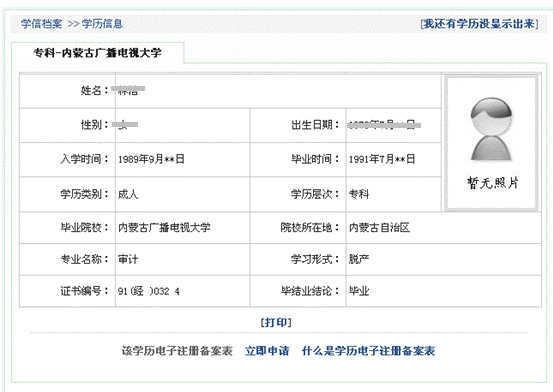Click the 性别 label
This screenshot has width=553, height=392.
pos(95,125)
